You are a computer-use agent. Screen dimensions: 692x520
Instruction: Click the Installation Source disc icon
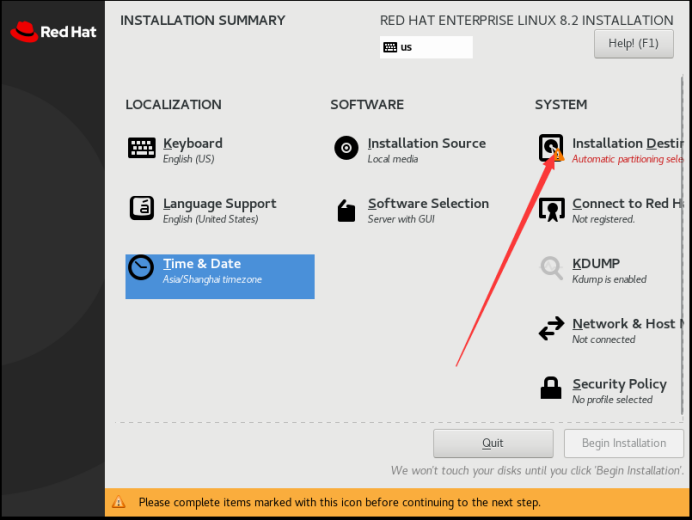click(x=346, y=148)
